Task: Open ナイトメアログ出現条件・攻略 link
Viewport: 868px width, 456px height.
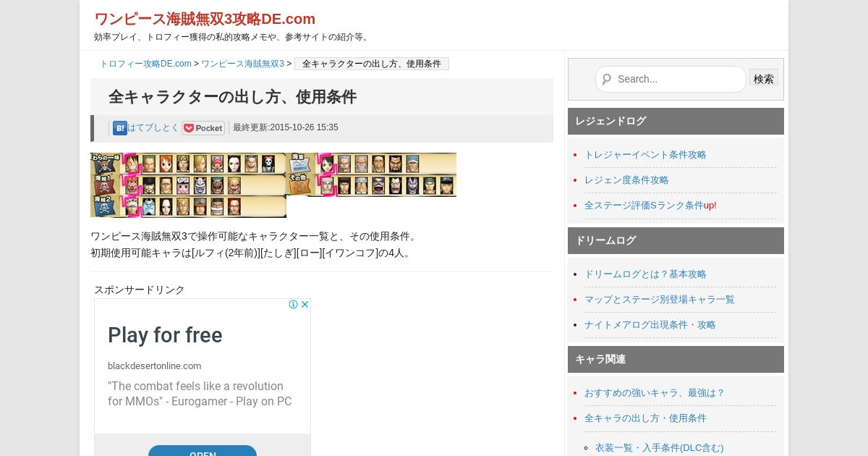Action: (x=650, y=325)
